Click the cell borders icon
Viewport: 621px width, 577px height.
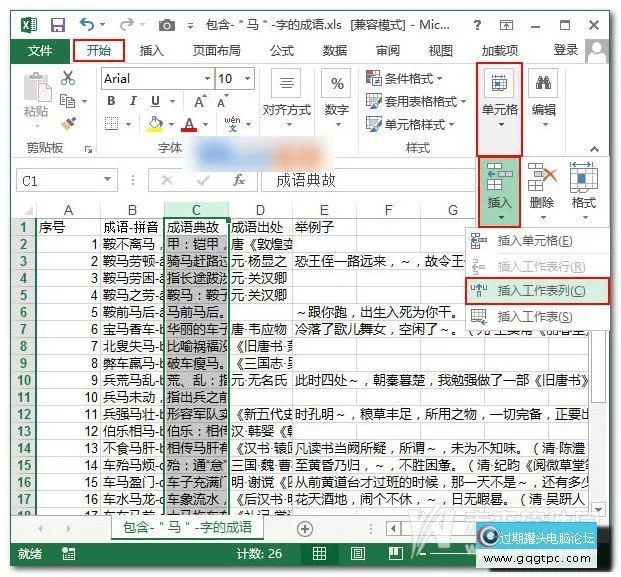click(x=112, y=124)
